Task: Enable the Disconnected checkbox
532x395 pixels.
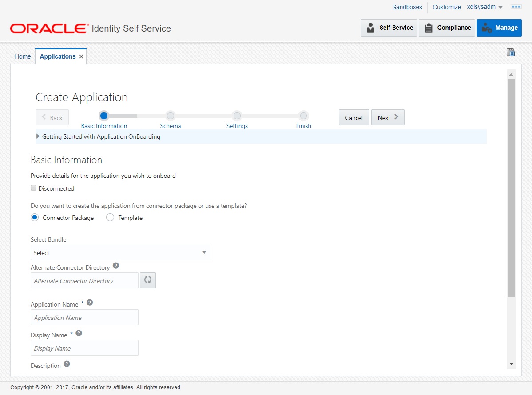Action: (x=33, y=188)
